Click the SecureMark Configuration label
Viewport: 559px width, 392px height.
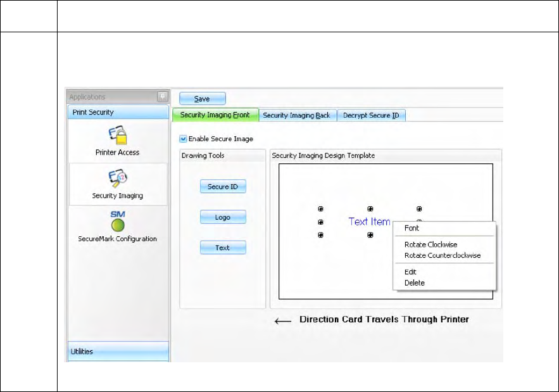click(x=117, y=239)
